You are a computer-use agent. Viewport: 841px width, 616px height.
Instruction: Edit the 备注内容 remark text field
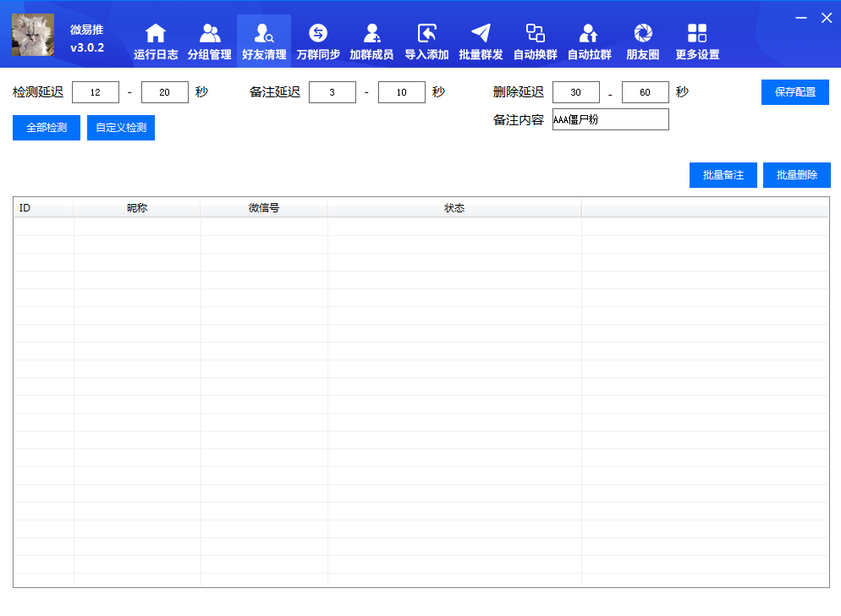(x=609, y=119)
